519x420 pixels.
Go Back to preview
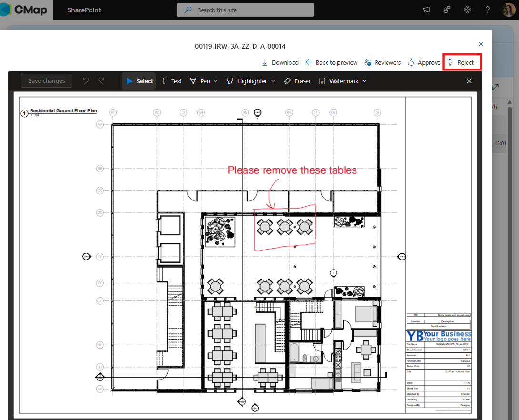pyautogui.click(x=331, y=62)
